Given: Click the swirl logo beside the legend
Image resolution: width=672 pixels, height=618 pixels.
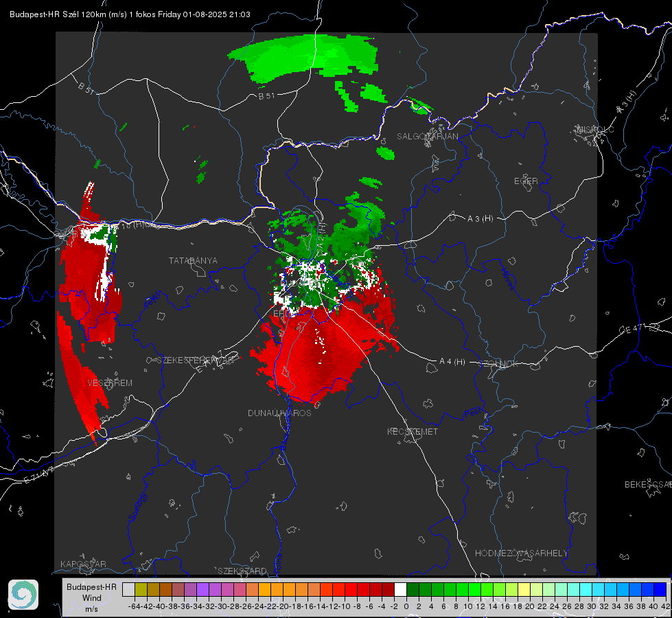Looking at the screenshot, I should 23,595.
